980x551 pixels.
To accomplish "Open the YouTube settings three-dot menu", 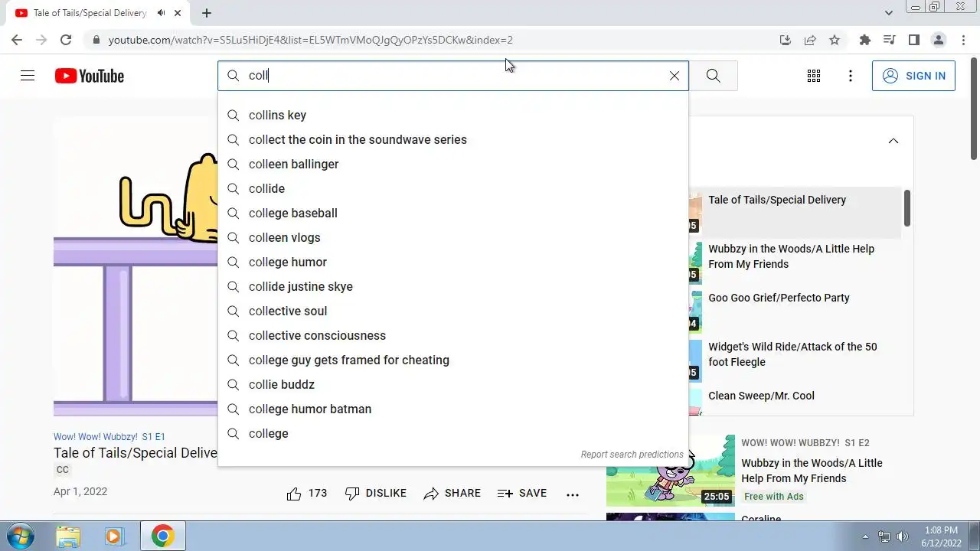I will click(851, 76).
